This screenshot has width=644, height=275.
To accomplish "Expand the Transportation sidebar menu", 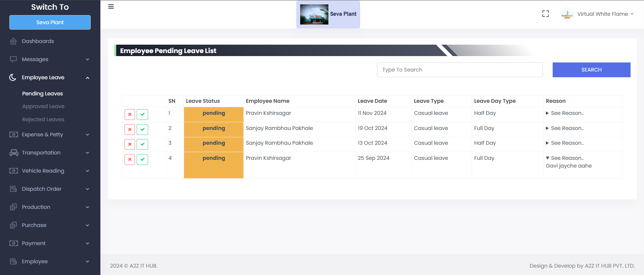I will tap(50, 153).
